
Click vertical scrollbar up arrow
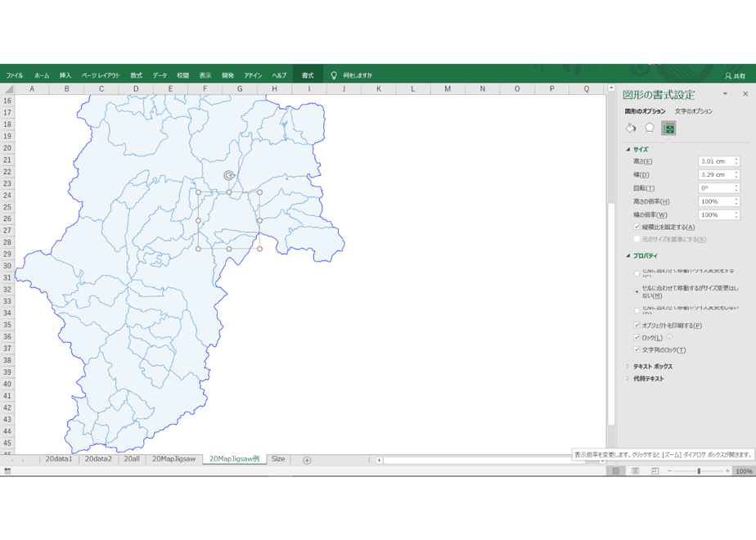click(x=611, y=88)
